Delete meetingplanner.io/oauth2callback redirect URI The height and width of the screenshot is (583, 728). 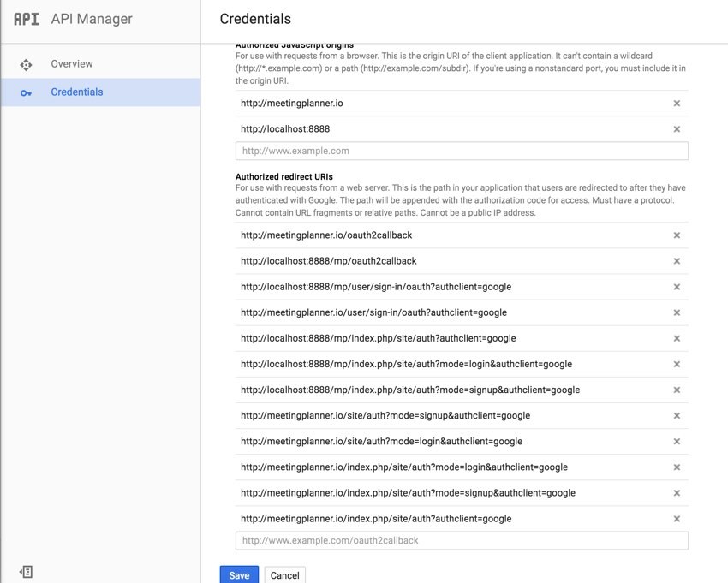[677, 235]
